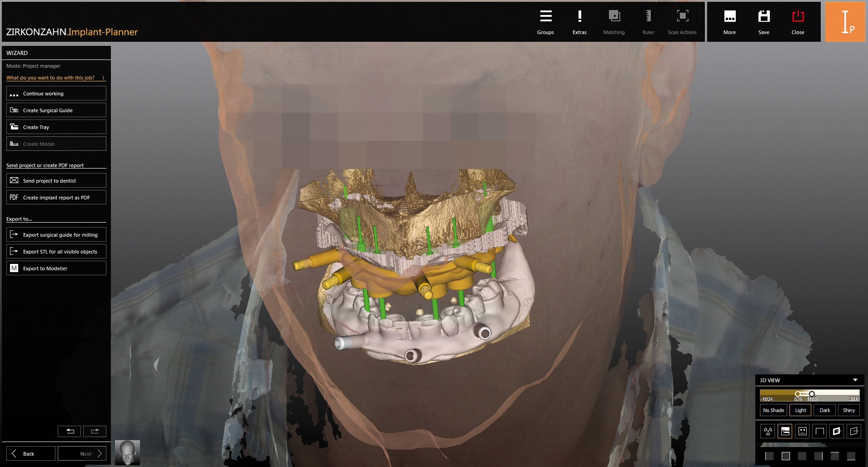Go Back using chevron button
The image size is (868, 467).
(31, 453)
